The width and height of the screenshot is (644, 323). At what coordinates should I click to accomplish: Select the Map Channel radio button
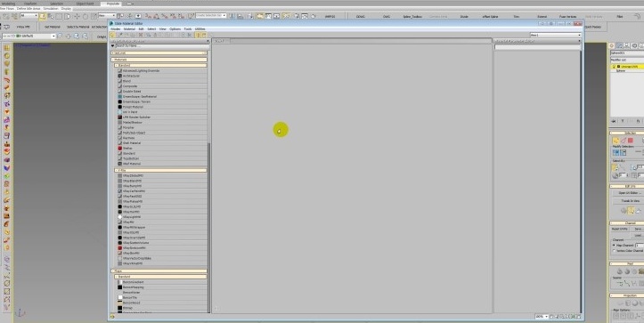click(614, 245)
